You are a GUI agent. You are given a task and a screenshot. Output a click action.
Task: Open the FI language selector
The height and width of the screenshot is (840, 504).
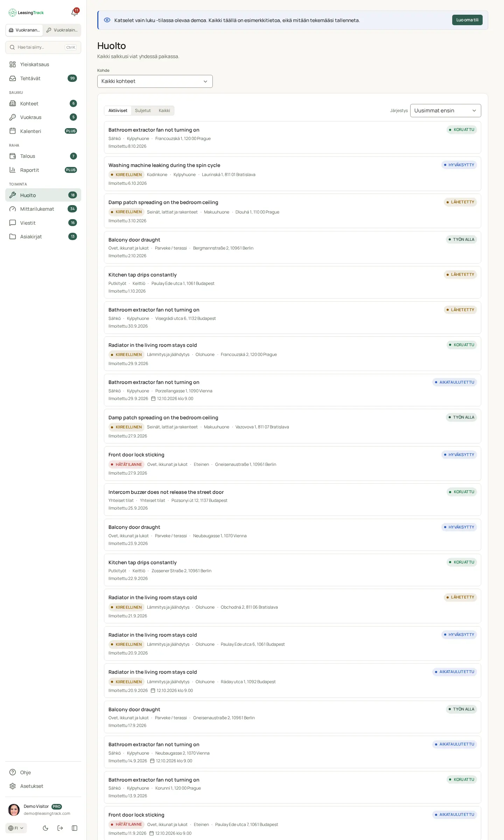[16, 828]
